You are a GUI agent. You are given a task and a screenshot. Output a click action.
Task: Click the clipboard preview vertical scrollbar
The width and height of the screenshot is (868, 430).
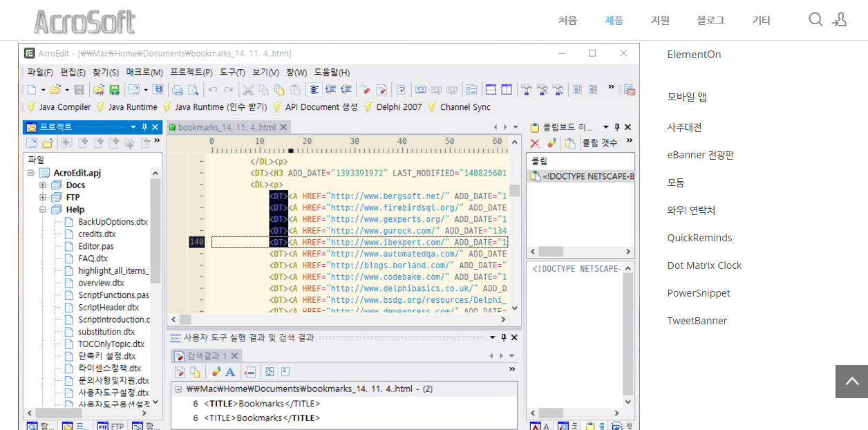628,334
